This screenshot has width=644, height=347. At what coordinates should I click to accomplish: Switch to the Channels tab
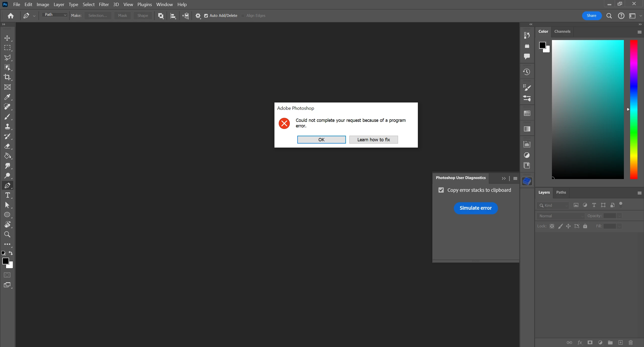(562, 31)
